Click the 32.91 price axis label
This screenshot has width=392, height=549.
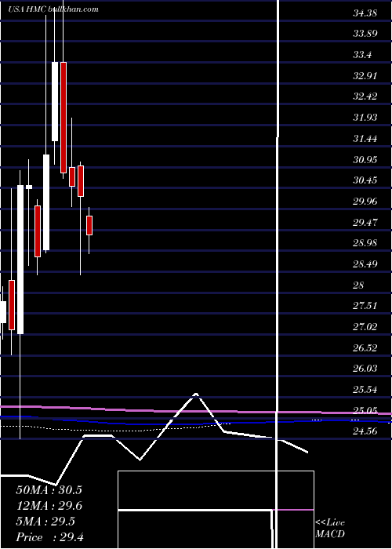tap(365, 76)
